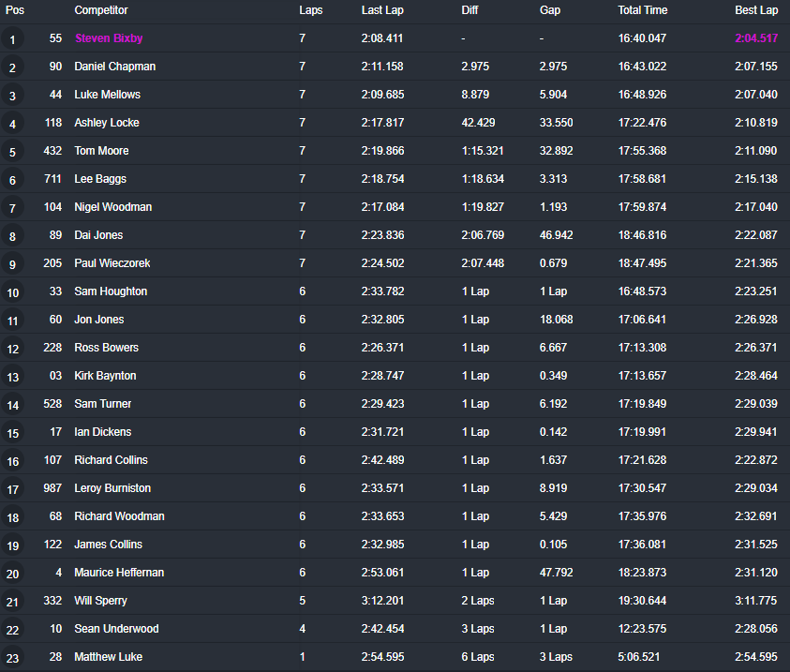Select position 10 circle badge
Image resolution: width=790 pixels, height=672 pixels.
pyautogui.click(x=12, y=292)
